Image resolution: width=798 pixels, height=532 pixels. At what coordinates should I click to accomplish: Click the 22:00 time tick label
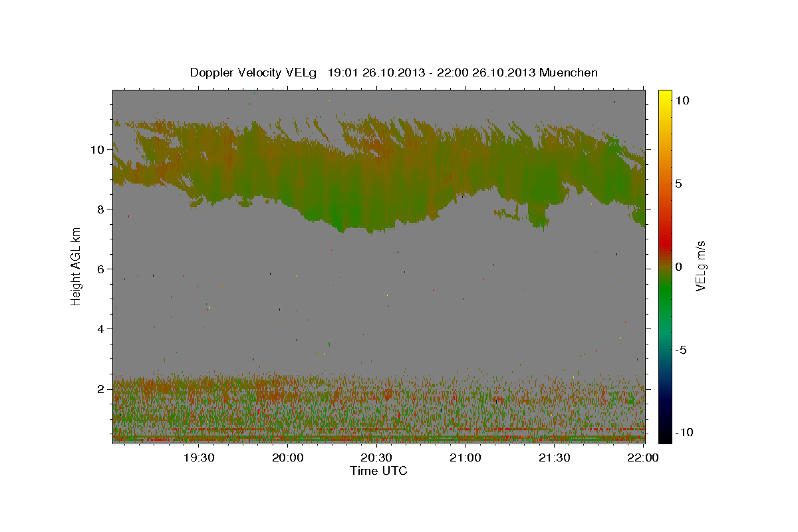coord(643,458)
